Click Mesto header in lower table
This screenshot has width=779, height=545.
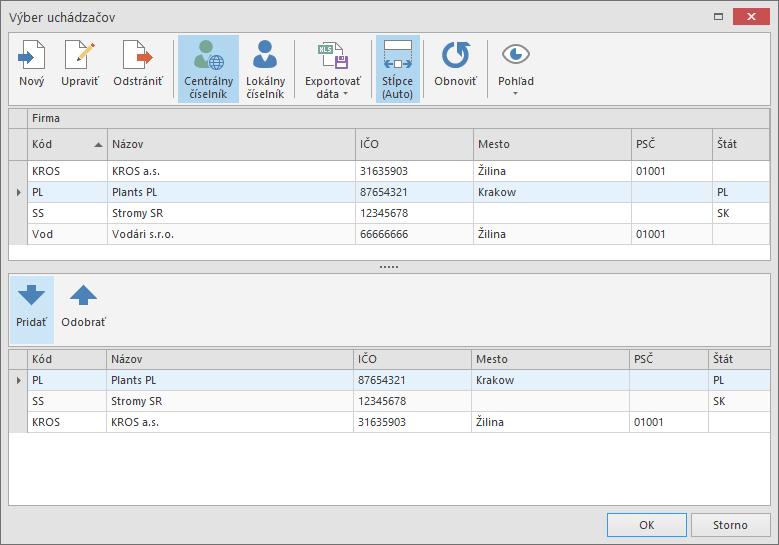click(550, 359)
